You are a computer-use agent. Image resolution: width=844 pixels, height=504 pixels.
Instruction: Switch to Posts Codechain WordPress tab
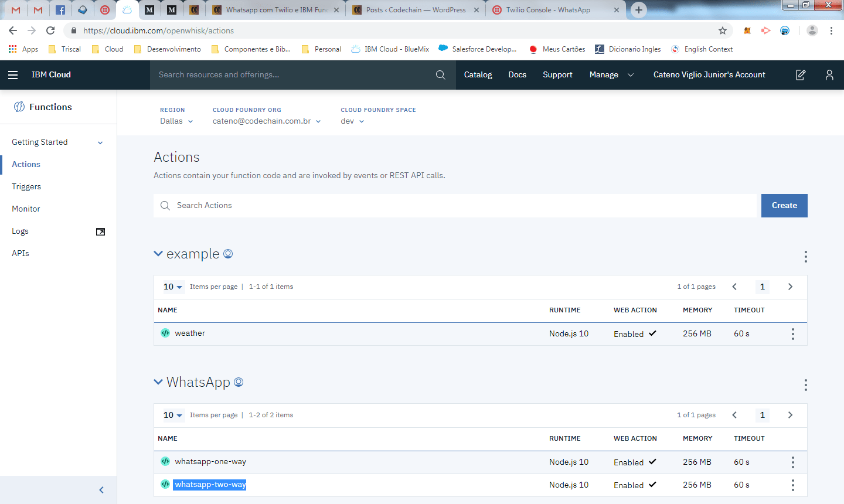click(416, 10)
